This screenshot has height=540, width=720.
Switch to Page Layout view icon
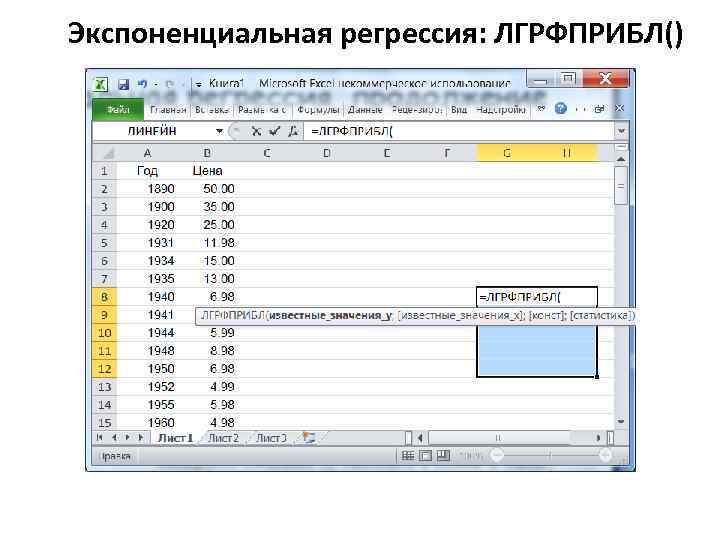[426, 456]
